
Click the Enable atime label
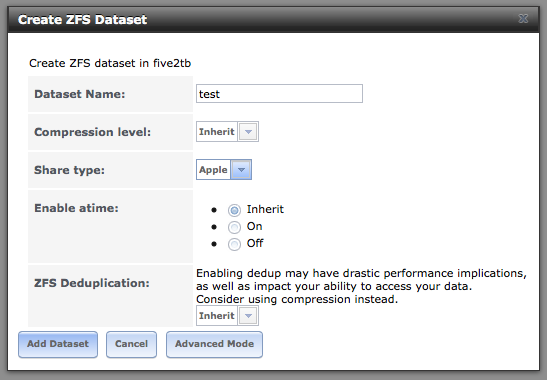(76, 208)
